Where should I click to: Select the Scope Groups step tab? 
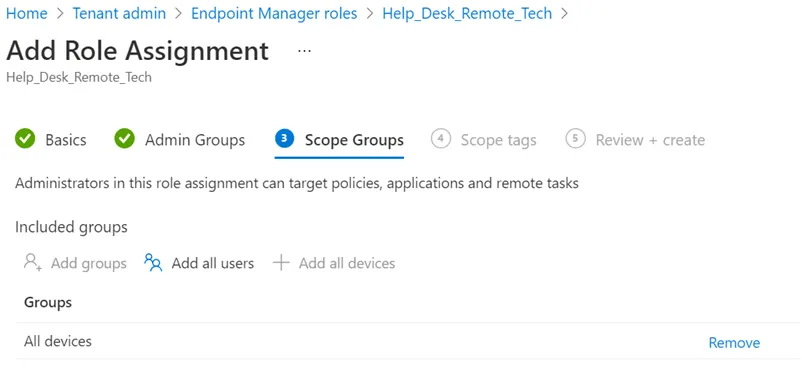click(x=354, y=140)
